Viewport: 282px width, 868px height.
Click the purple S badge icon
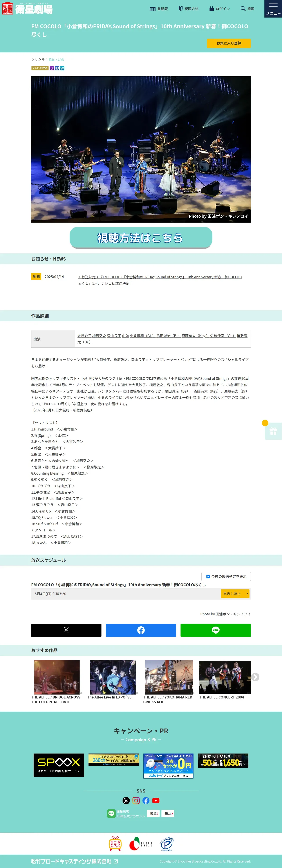pos(52,68)
